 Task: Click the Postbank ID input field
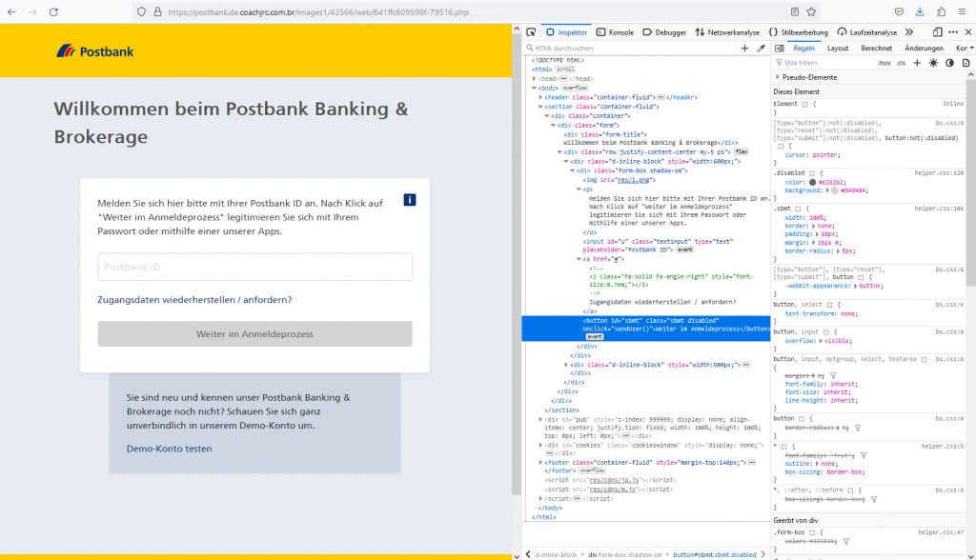coord(254,267)
